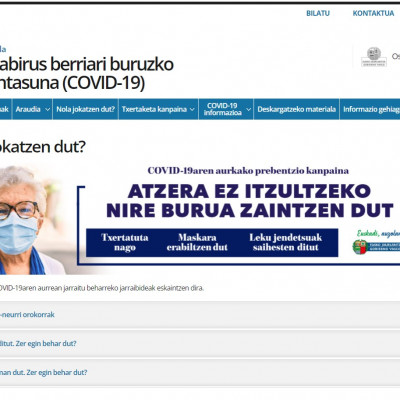Image resolution: width=400 pixels, height=400 pixels.
Task: Click the 'jokatzen dut?' section heading
Action: [43, 146]
